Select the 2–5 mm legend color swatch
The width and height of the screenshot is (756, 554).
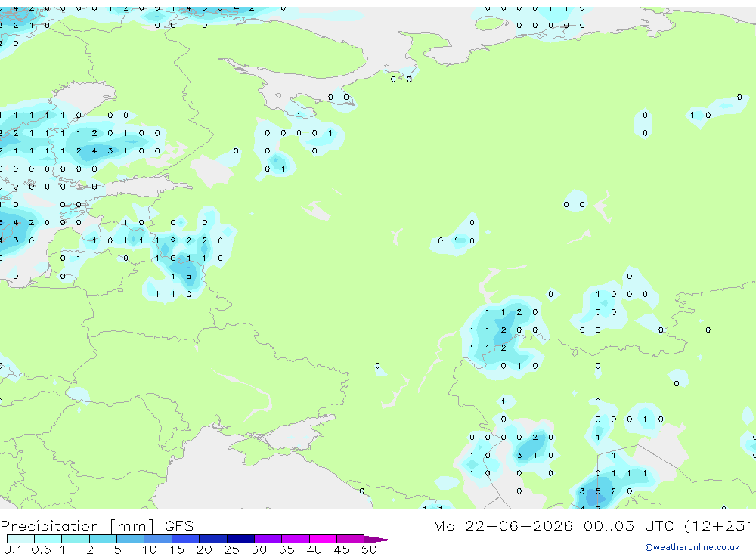103,539
